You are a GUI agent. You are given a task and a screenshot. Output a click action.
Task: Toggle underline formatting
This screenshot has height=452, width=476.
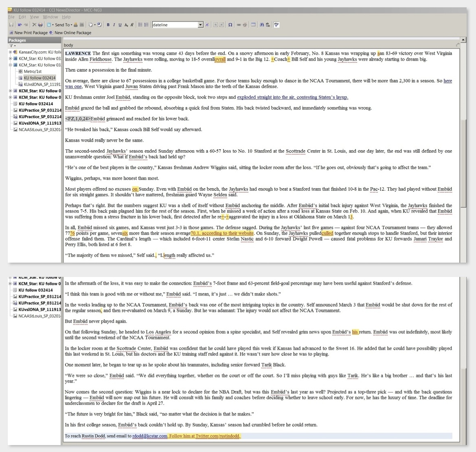click(120, 25)
